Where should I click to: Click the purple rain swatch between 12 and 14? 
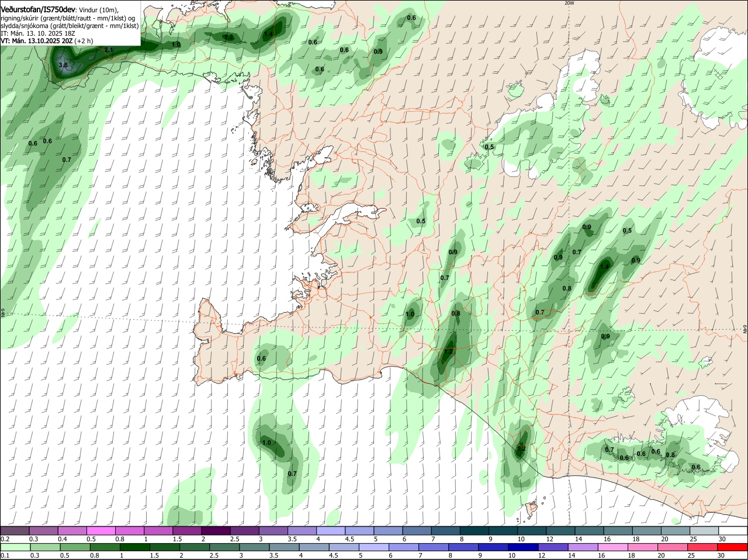(x=553, y=548)
